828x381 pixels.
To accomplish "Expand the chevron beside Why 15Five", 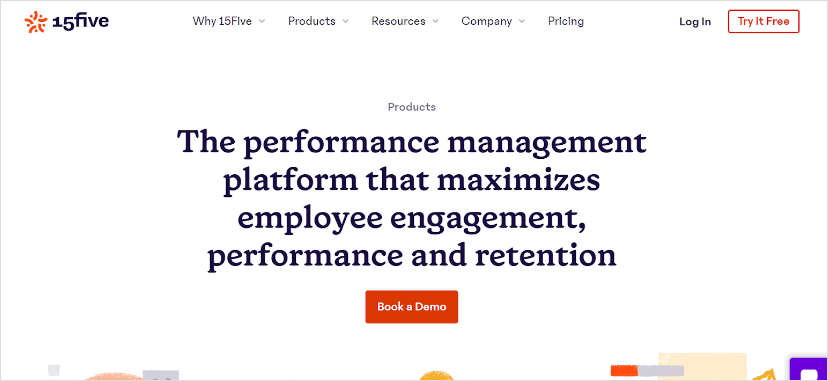I will [262, 22].
